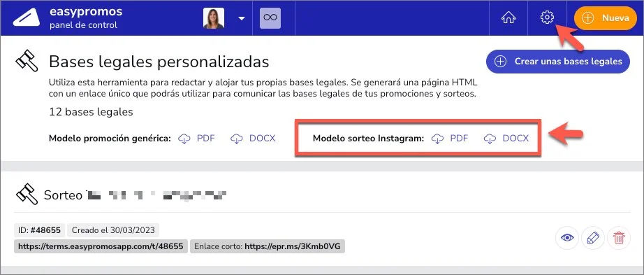Click the orange Nueva button
The height and width of the screenshot is (275, 644).
[606, 18]
